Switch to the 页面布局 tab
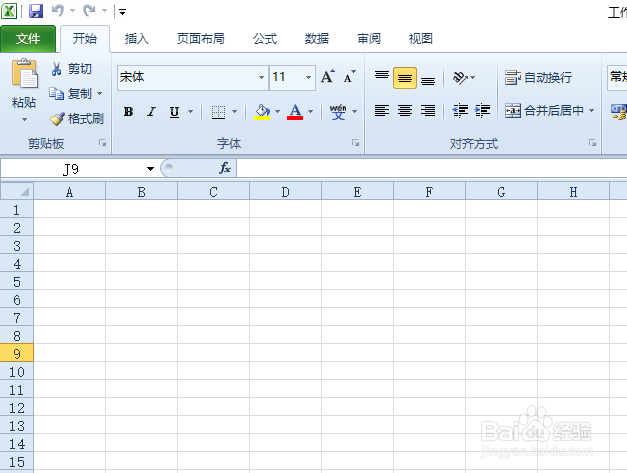627x473 pixels. coord(200,39)
